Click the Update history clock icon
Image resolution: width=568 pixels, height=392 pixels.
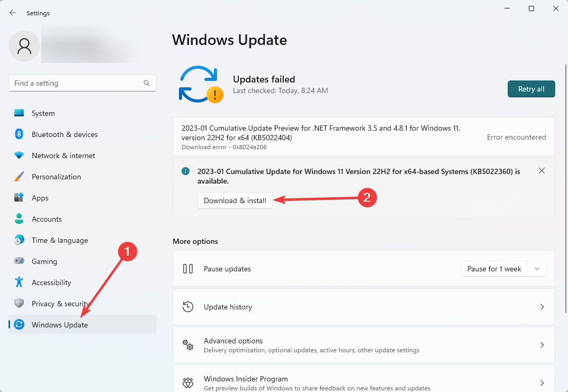click(x=187, y=307)
